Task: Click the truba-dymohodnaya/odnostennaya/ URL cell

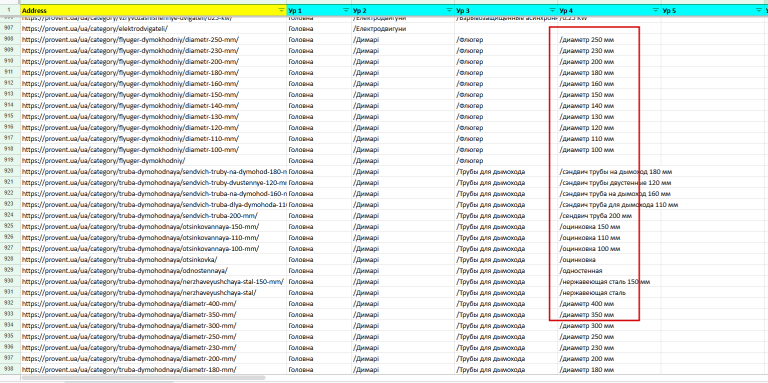Action: (x=153, y=271)
